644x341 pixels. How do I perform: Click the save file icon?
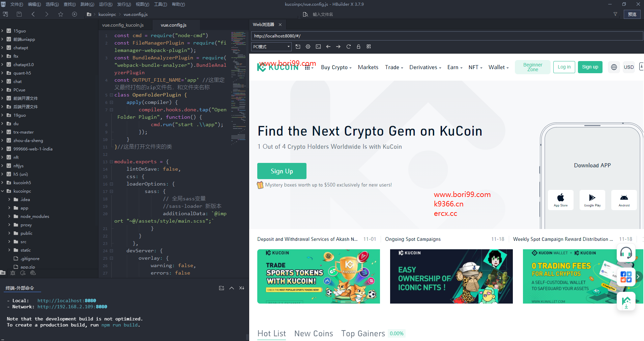click(19, 14)
